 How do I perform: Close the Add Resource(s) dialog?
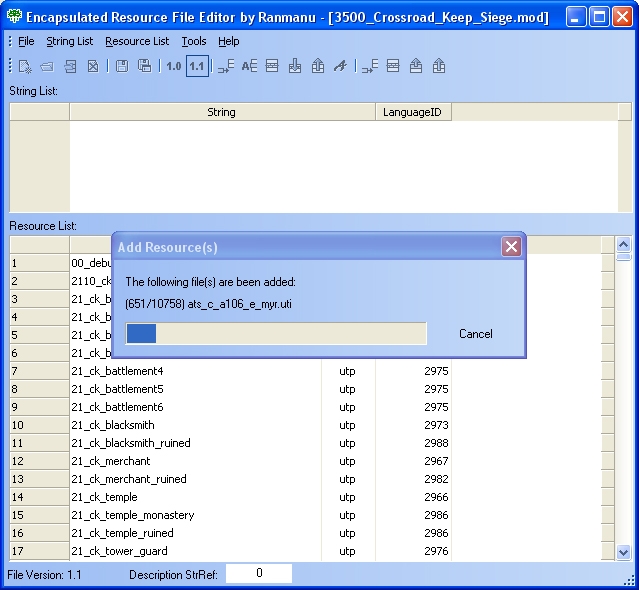(511, 246)
